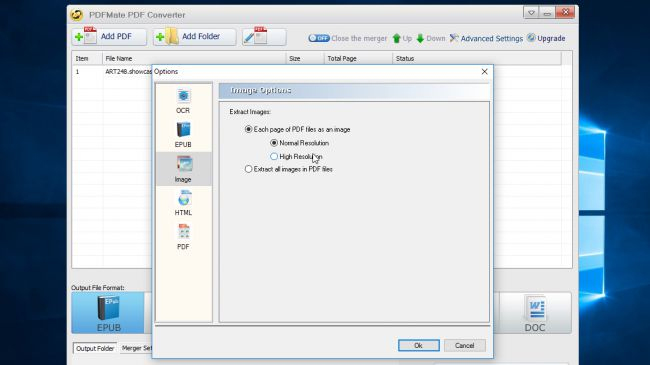The width and height of the screenshot is (650, 365).
Task: Move item Down with green arrow
Action: 431,39
